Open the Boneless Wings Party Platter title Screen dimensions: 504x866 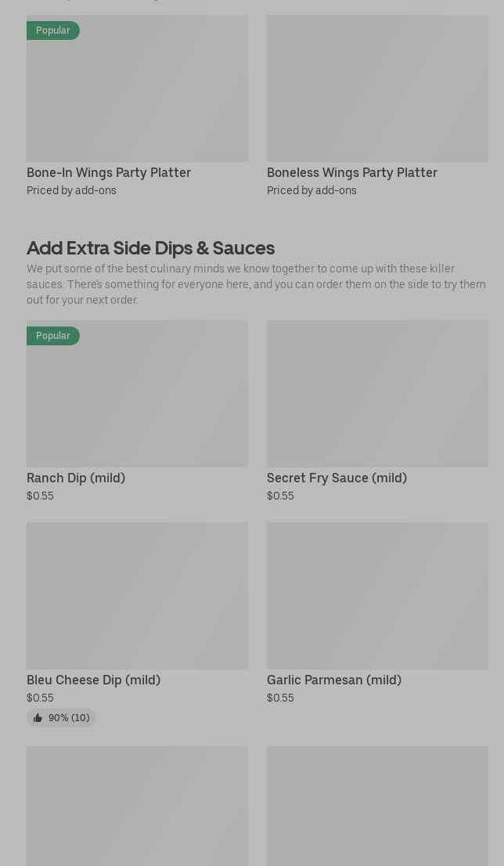[352, 172]
